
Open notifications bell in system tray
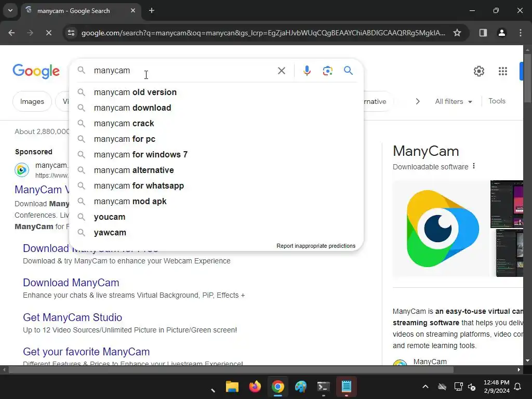pos(518,387)
